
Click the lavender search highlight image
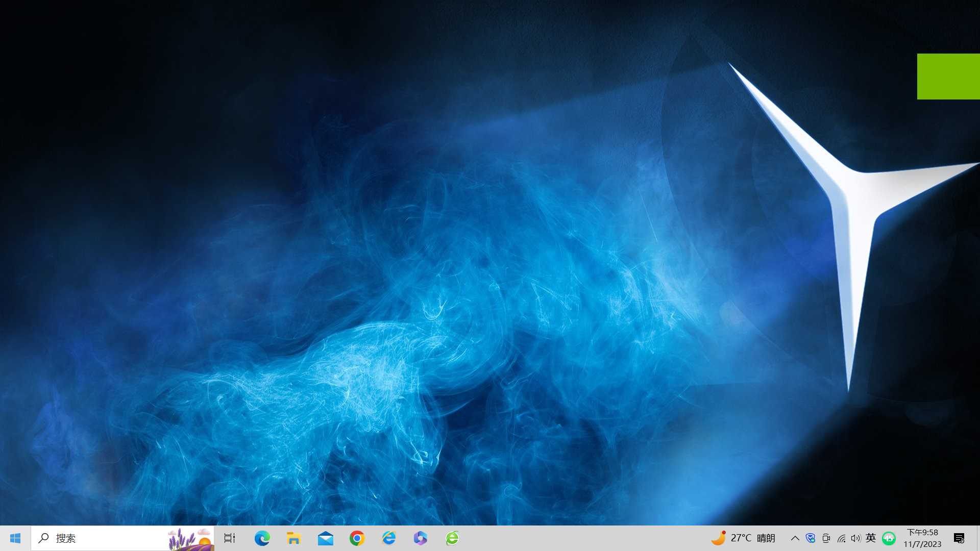[190, 539]
